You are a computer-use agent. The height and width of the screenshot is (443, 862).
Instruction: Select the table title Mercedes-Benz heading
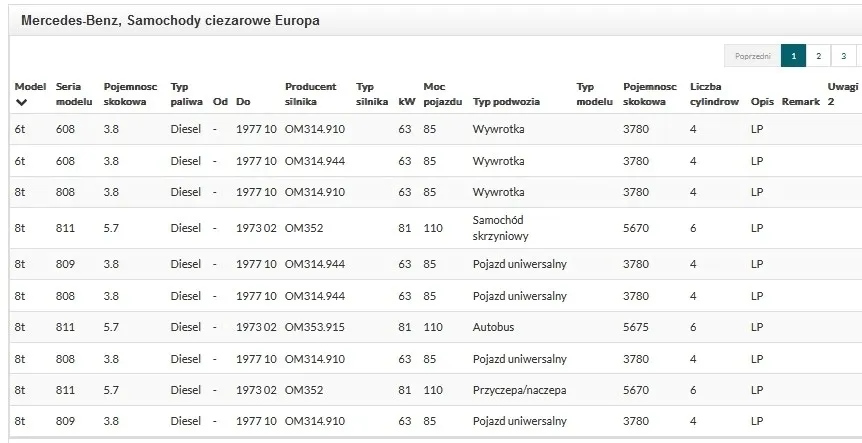170,21
